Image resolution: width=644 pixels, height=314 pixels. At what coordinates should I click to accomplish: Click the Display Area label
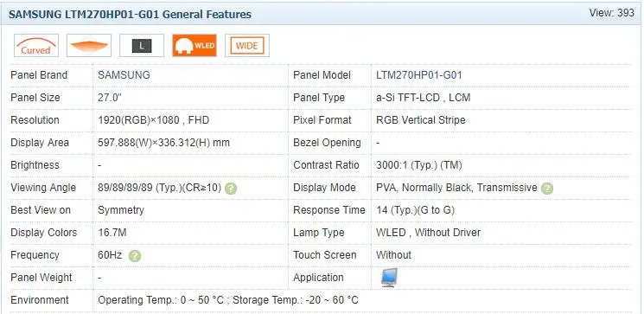point(40,143)
